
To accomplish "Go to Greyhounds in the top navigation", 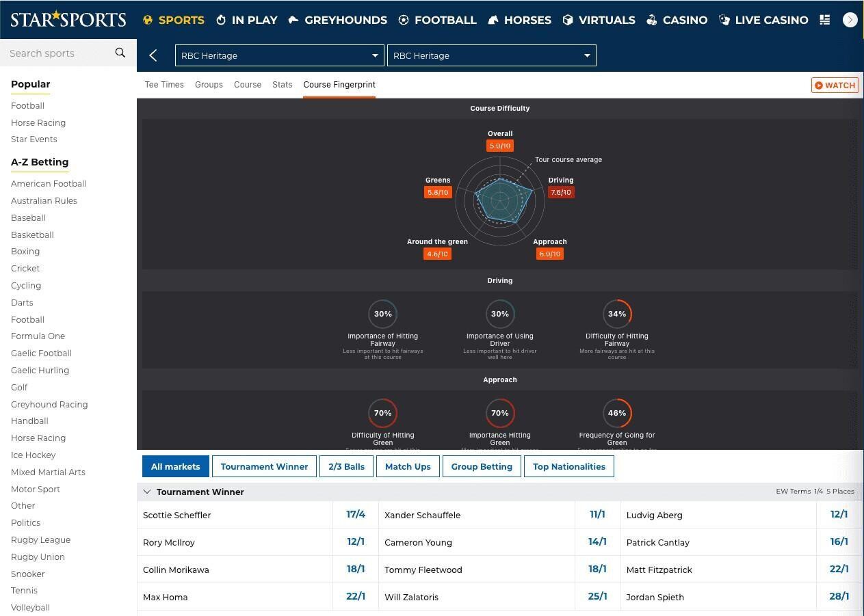I will 338,20.
